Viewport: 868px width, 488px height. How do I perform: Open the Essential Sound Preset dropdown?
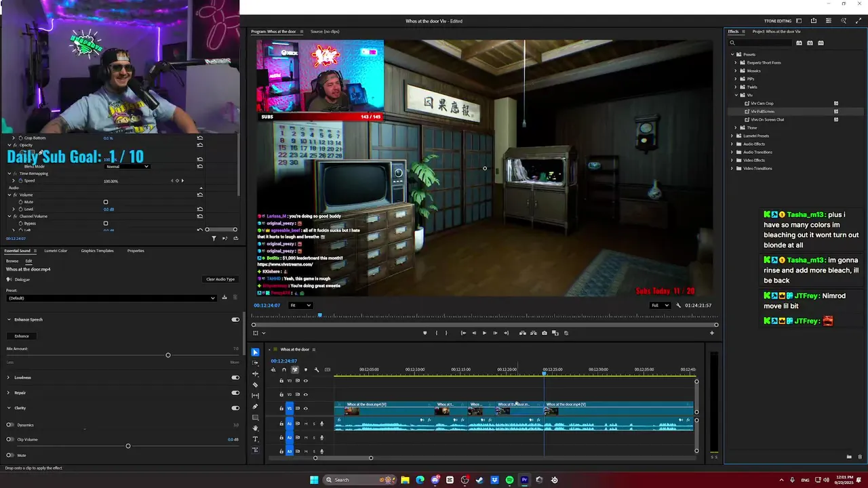tap(111, 298)
